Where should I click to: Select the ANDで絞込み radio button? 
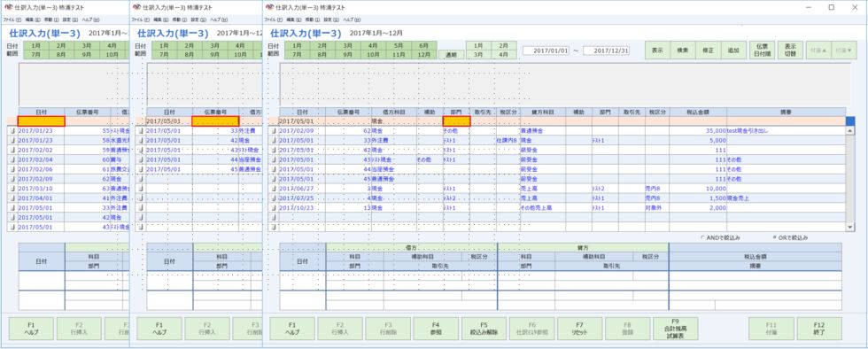coord(703,237)
